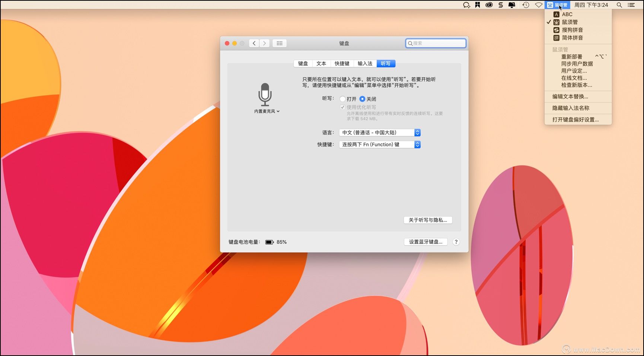Click the Wi-Fi icon in menu bar
This screenshot has width=644, height=356.
tap(539, 5)
